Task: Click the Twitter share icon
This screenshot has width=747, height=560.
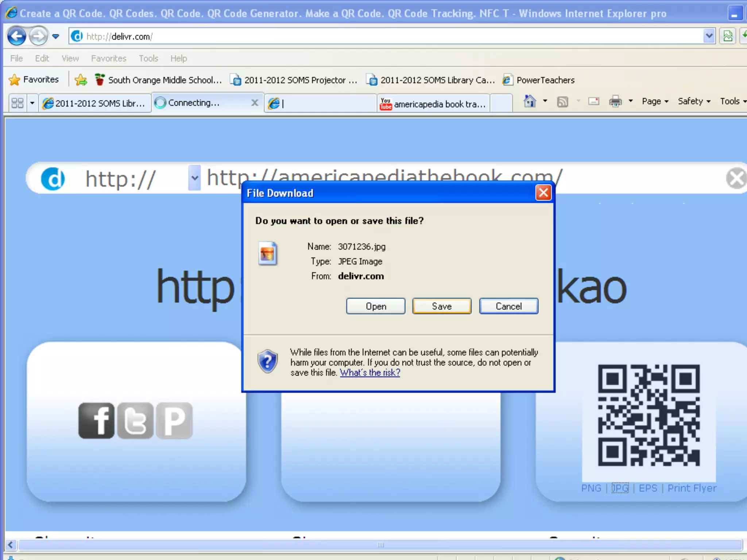Action: point(135,420)
